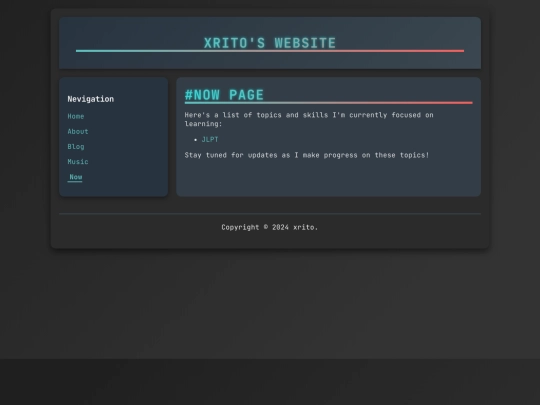The width and height of the screenshot is (540, 405).
Task: Click the Nevigation sidebar heading
Action: tap(91, 99)
